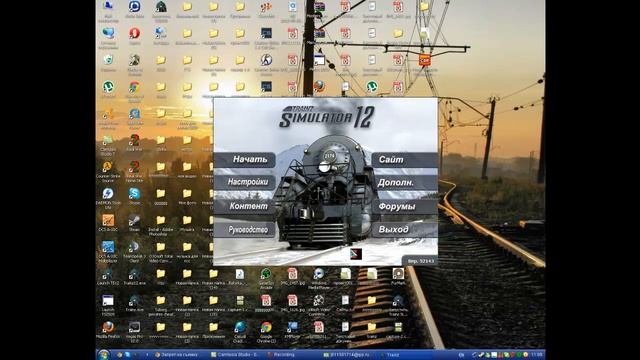
Task: Visit the Сайт website button
Action: point(404,160)
